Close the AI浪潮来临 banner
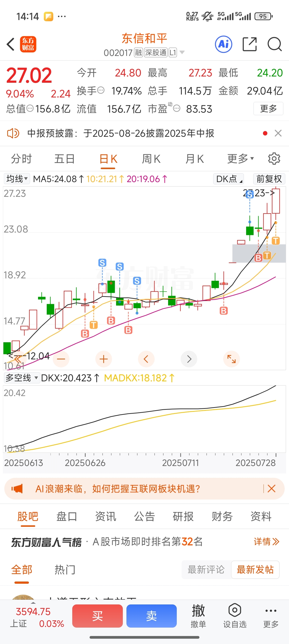This screenshot has width=289, height=644. click(271, 488)
